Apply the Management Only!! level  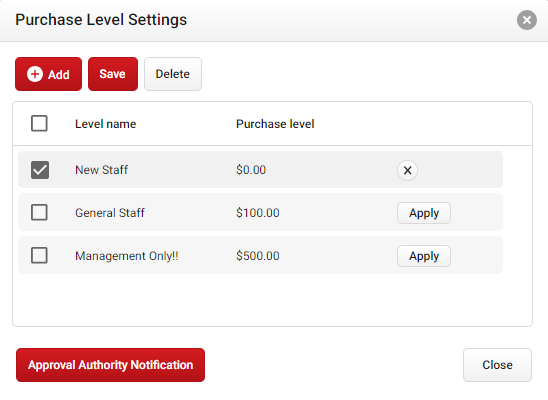click(x=424, y=256)
